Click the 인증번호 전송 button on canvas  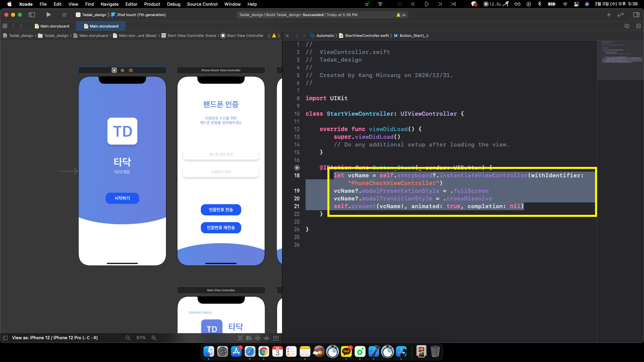pos(221,209)
